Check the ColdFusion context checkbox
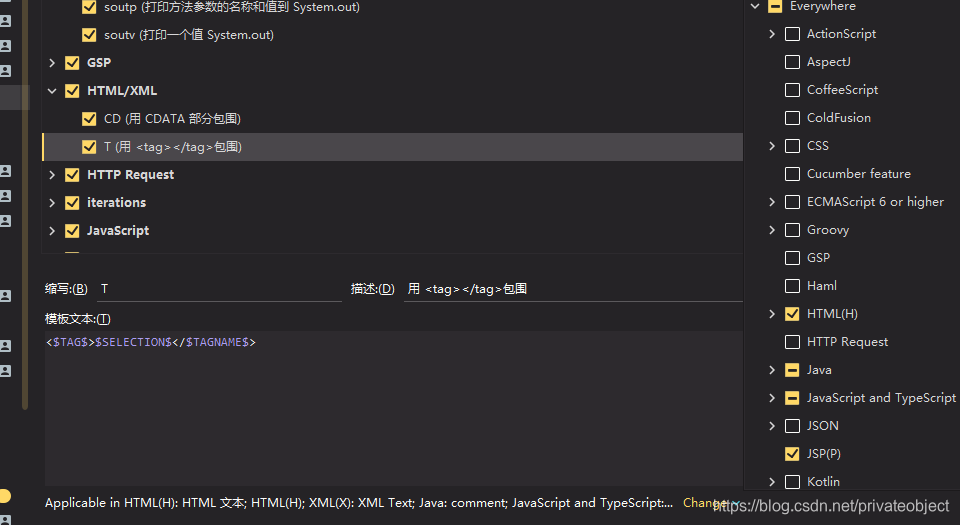 pos(792,118)
